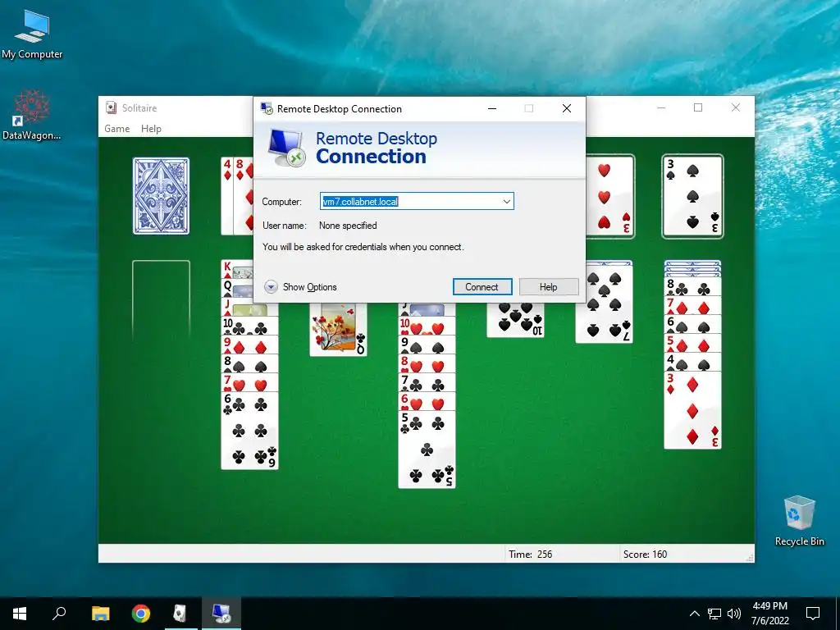Select the 9 of diamonds in first column
Viewport: 840px width, 630px height.
click(249, 345)
